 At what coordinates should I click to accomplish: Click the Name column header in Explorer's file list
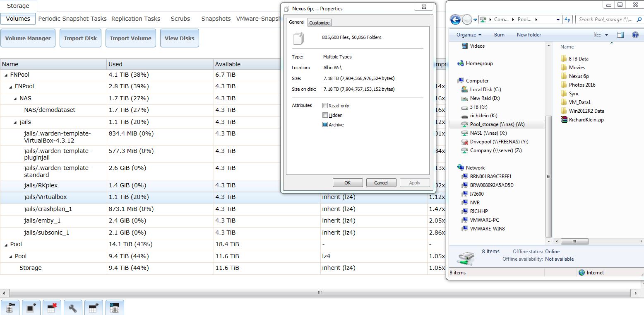click(567, 47)
